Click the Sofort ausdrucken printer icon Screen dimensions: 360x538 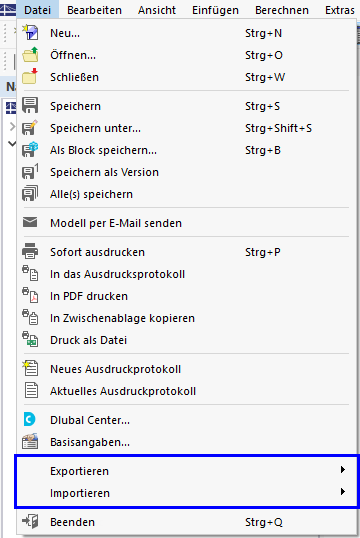tap(30, 252)
